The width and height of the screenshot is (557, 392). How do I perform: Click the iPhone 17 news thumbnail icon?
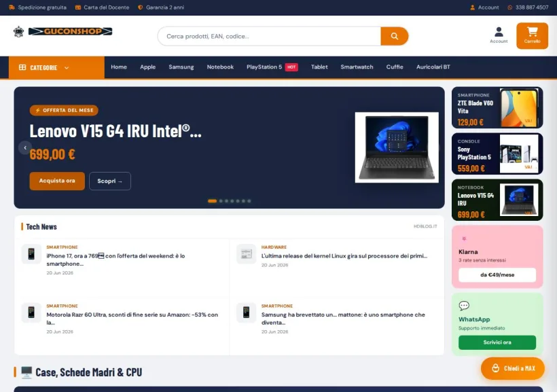pyautogui.click(x=31, y=254)
